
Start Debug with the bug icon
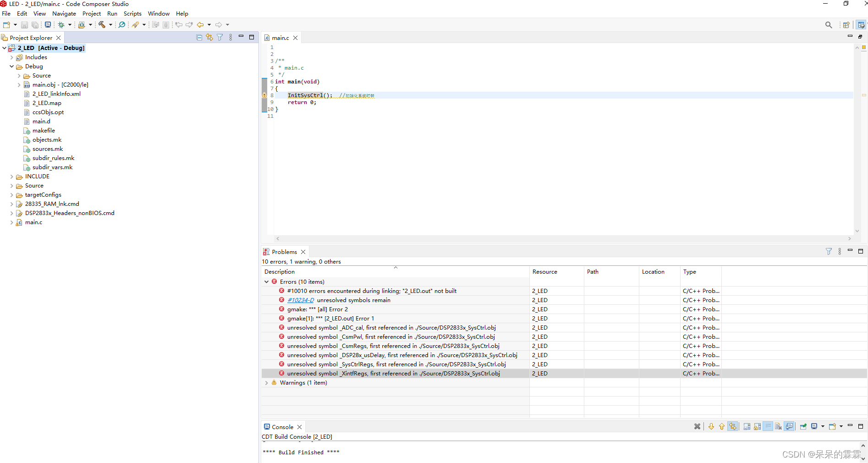click(x=61, y=25)
